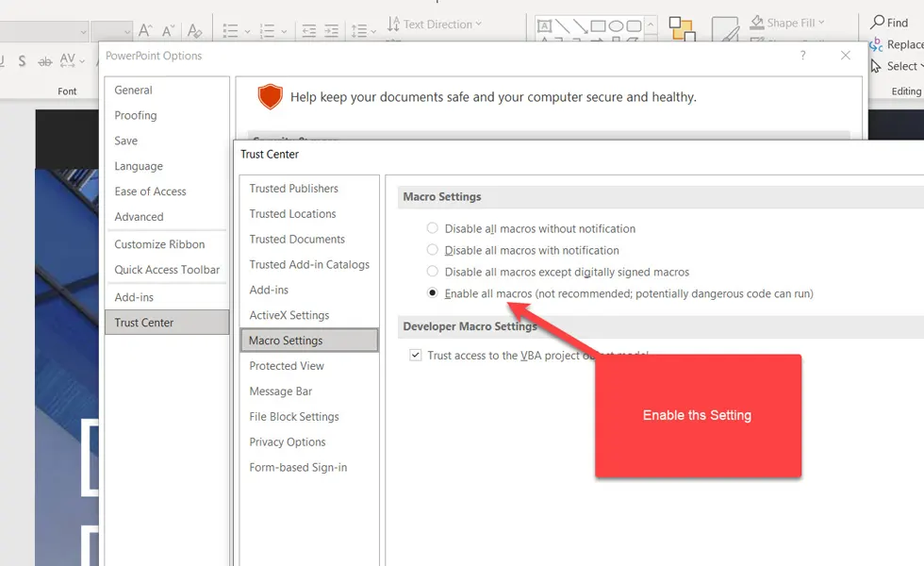Open Find from the Editing group
924x566 pixels.
889,23
